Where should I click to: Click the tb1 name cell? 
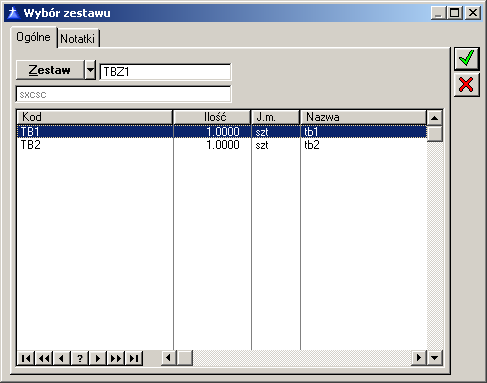[x=363, y=132]
